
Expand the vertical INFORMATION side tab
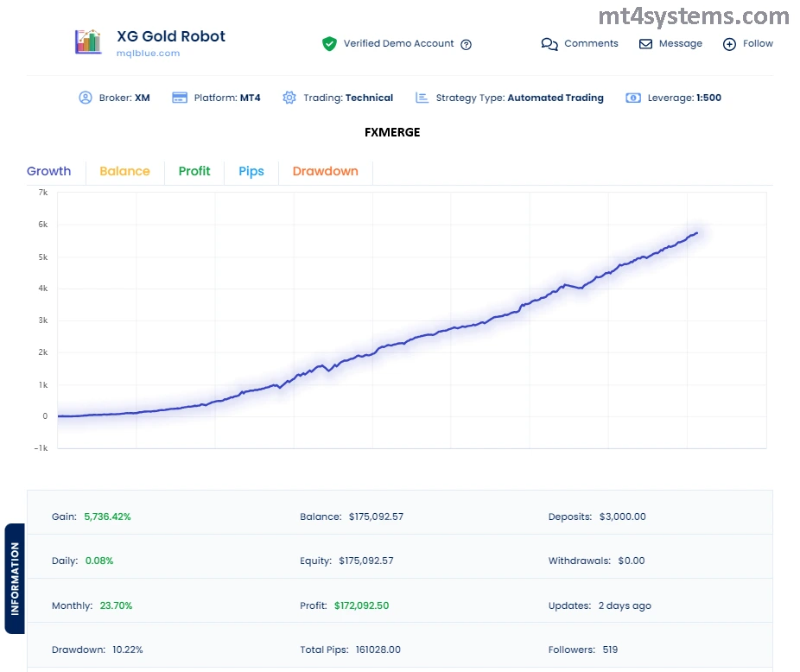point(15,579)
